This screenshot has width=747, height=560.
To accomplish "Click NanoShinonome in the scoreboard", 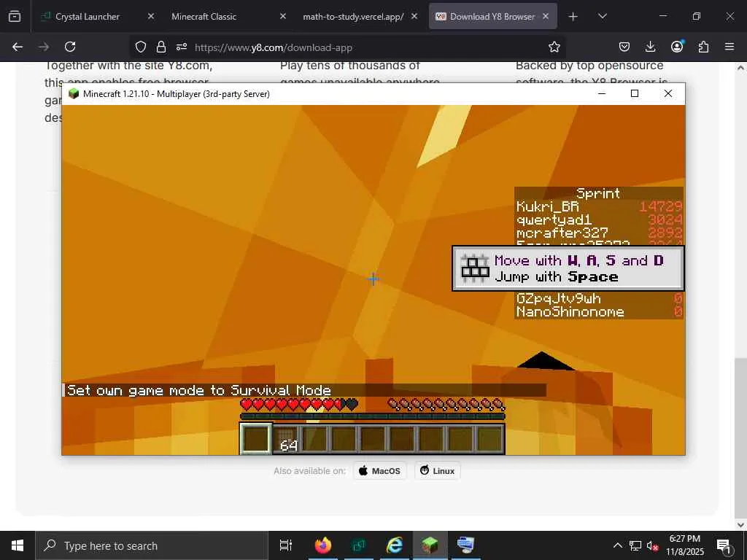I will tap(570, 312).
